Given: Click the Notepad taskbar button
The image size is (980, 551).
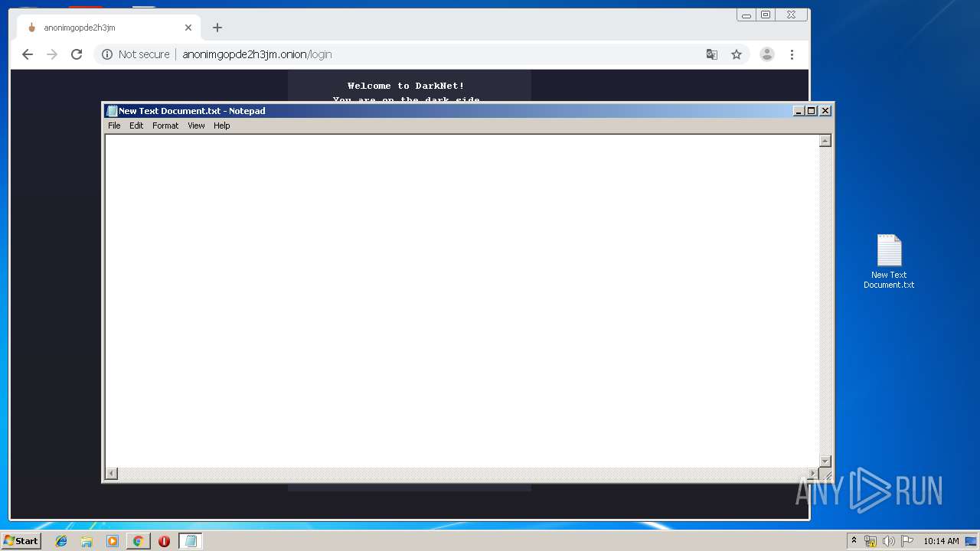Looking at the screenshot, I should click(x=191, y=541).
